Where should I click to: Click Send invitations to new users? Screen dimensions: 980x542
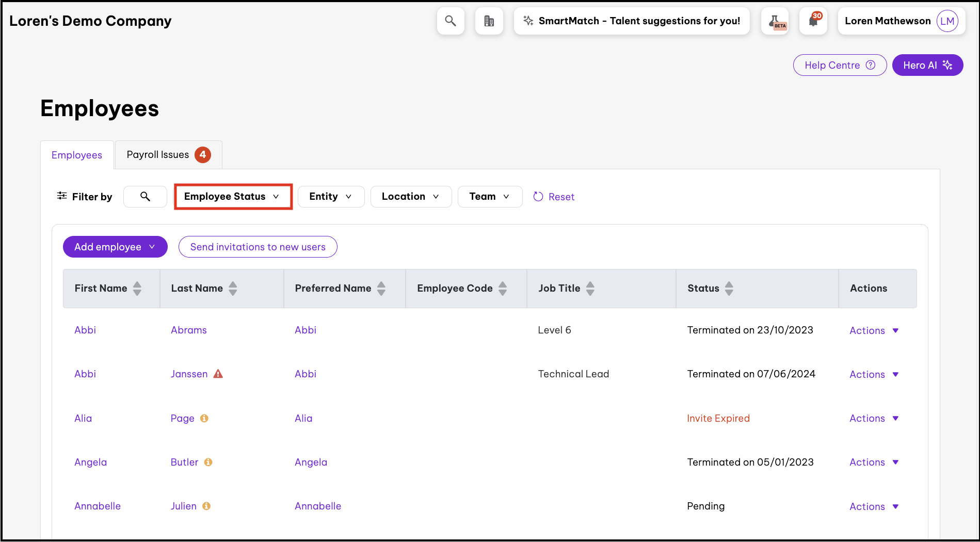click(x=258, y=247)
